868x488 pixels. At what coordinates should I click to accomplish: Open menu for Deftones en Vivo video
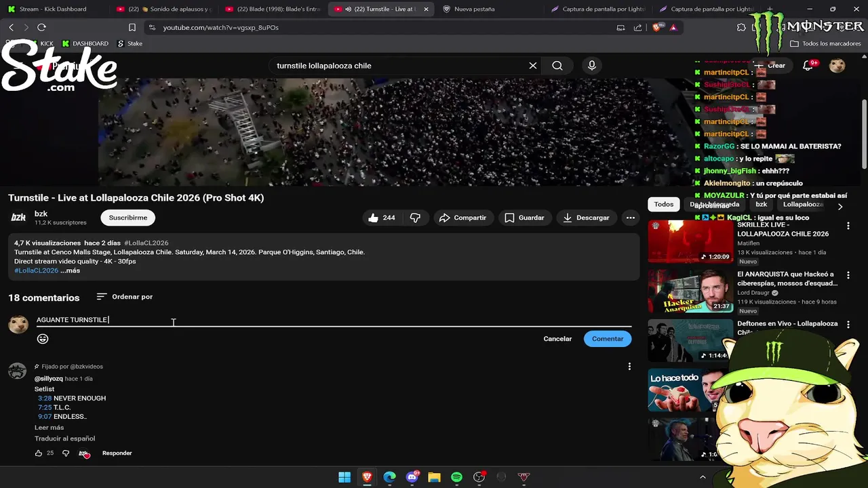848,325
